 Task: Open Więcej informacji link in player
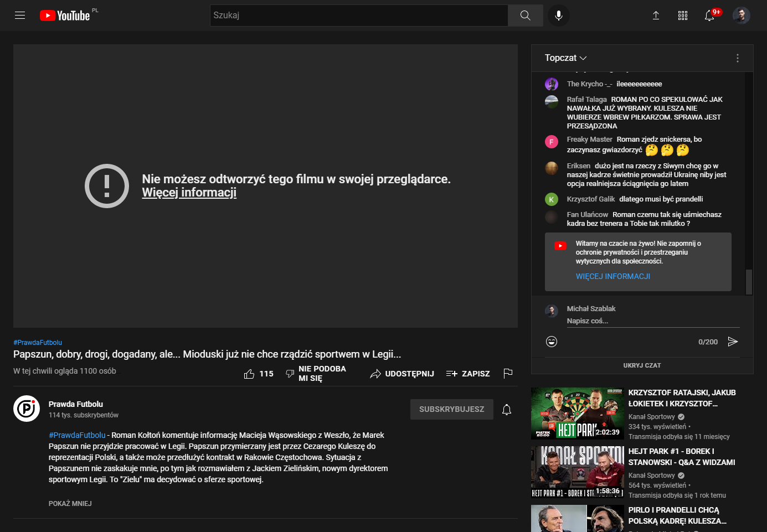pos(189,193)
